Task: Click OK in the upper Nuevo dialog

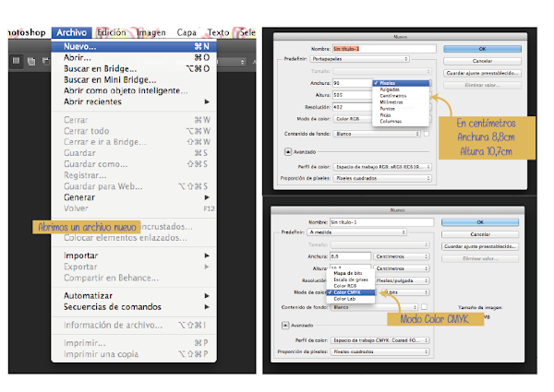Action: 482,49
